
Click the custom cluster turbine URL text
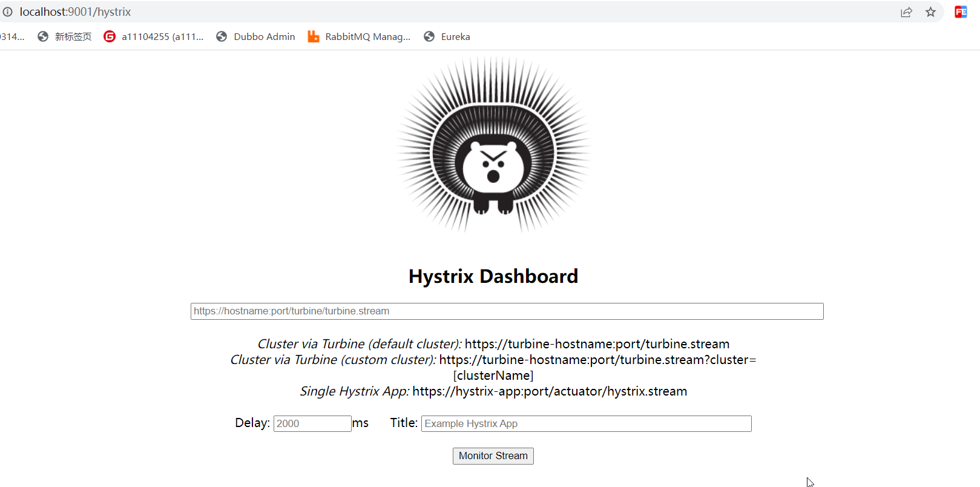597,368
